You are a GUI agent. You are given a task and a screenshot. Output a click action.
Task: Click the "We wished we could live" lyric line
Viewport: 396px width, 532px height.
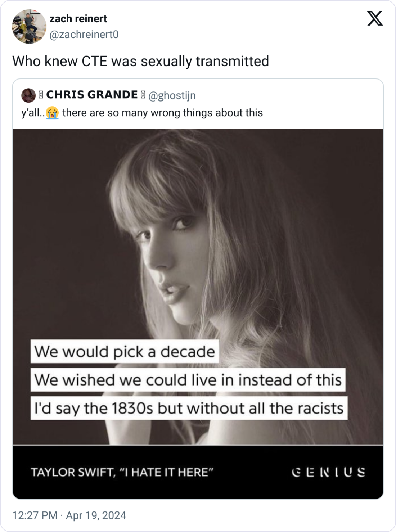[x=188, y=380]
